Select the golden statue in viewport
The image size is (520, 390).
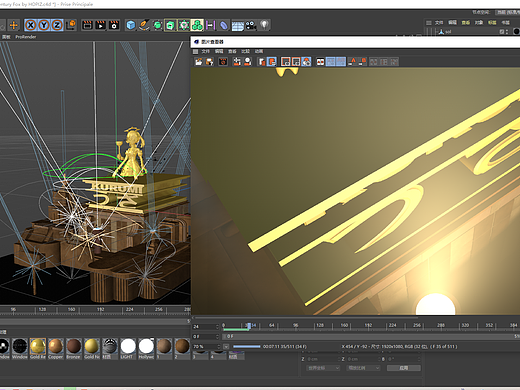tap(131, 152)
